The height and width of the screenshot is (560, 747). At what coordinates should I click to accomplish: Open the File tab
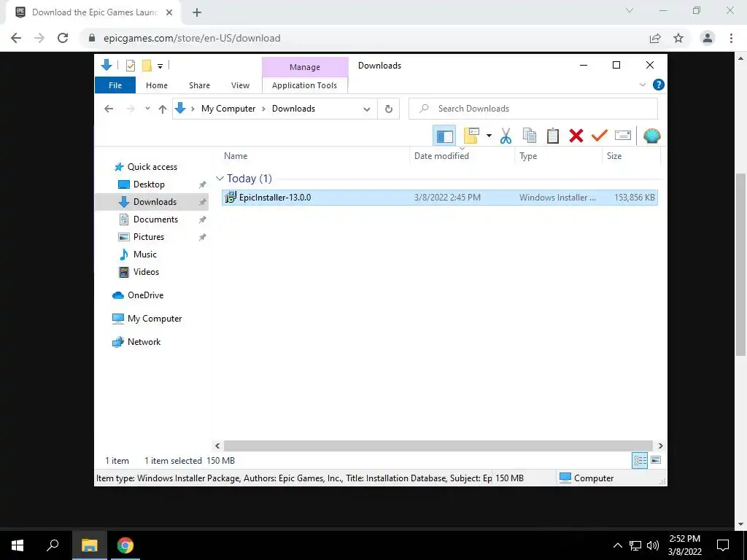115,85
